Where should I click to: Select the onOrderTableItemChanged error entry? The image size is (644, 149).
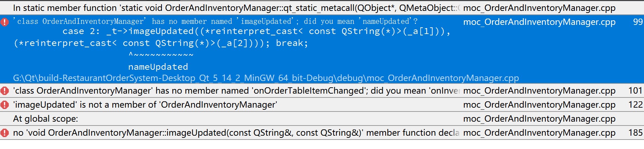point(322,91)
